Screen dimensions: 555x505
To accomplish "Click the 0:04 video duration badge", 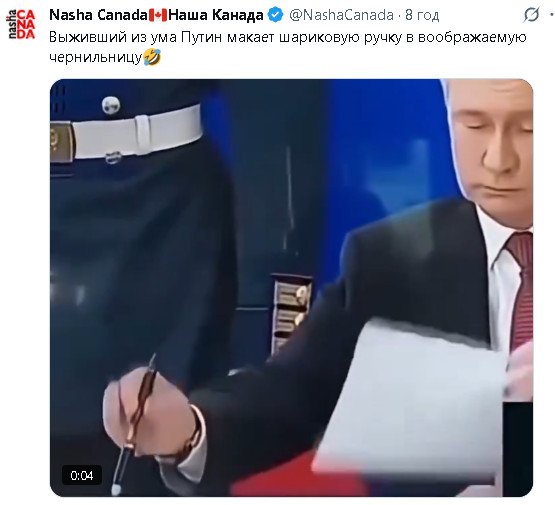I will pyautogui.click(x=82, y=475).
